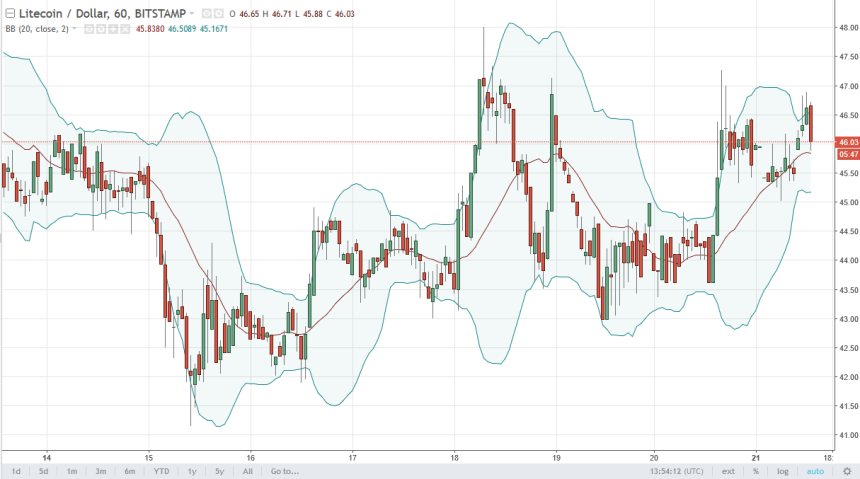Toggle percentage scale with the % button
Screen dimensions: 860x479
(756, 471)
